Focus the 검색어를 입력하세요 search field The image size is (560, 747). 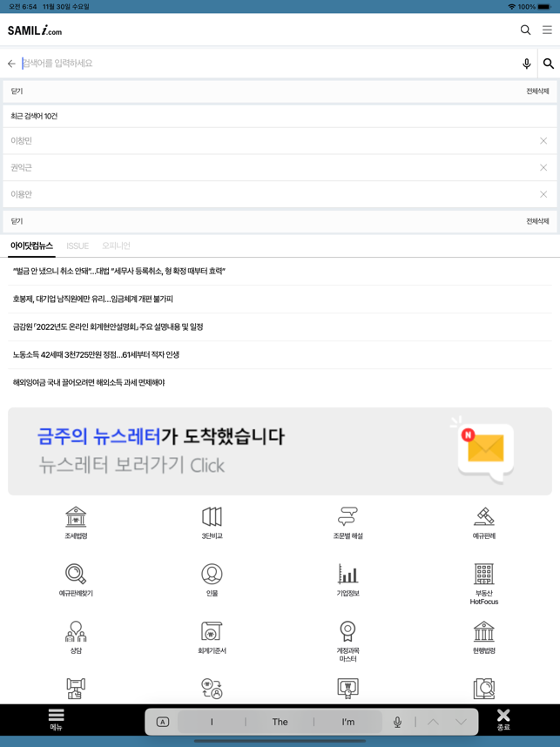pos(269,64)
